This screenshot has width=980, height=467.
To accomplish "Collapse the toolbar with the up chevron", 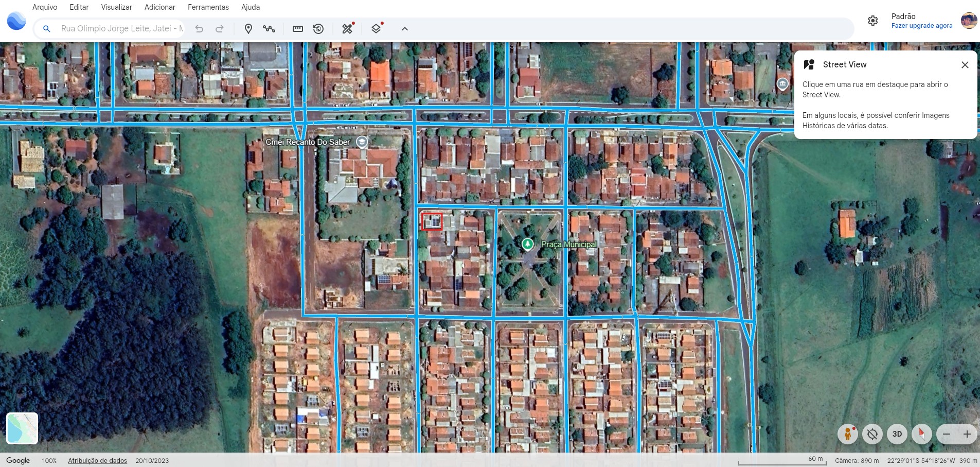I will [405, 29].
